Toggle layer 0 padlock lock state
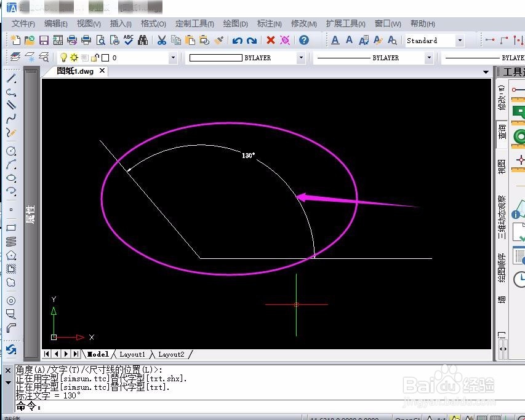The width and height of the screenshot is (525, 420). pyautogui.click(x=95, y=58)
